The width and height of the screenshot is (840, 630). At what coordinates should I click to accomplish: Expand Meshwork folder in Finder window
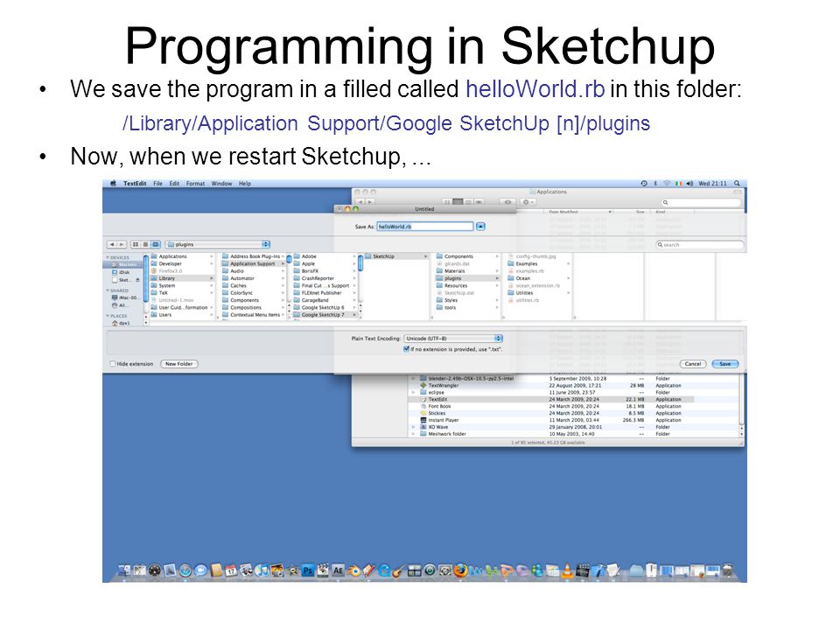[x=414, y=435]
